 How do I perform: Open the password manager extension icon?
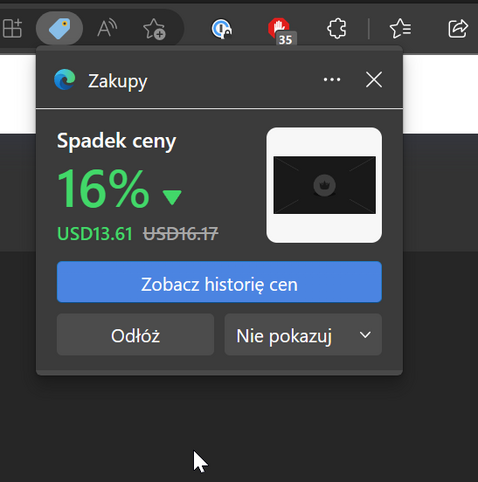click(222, 29)
